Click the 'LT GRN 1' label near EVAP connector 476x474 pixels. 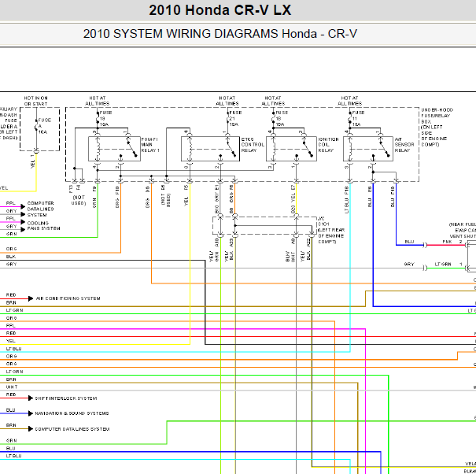point(448,264)
